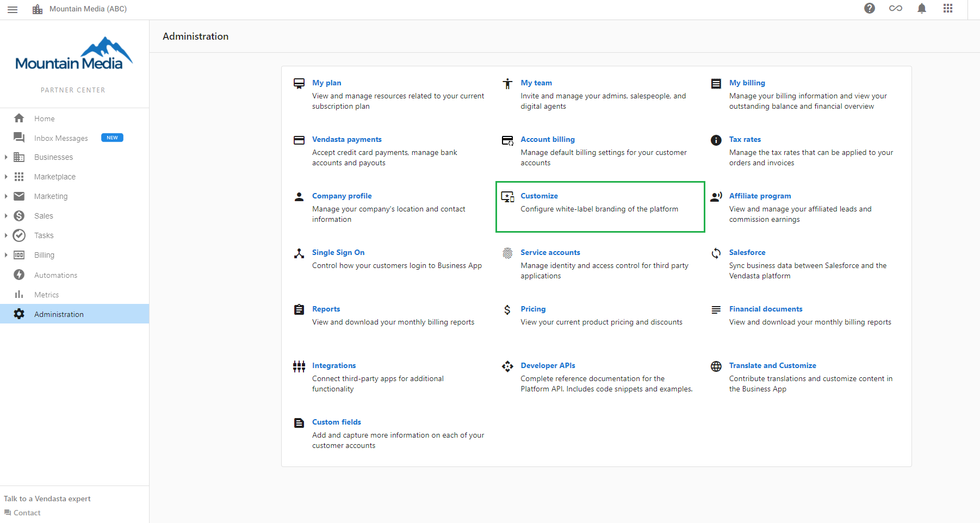Open the Customize link
Image resolution: width=980 pixels, height=523 pixels.
coord(539,196)
